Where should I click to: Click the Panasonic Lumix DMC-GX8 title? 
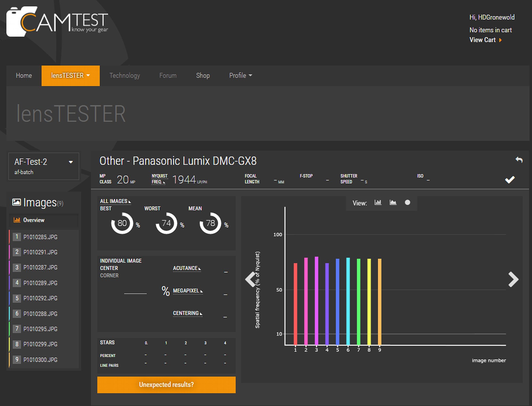178,161
